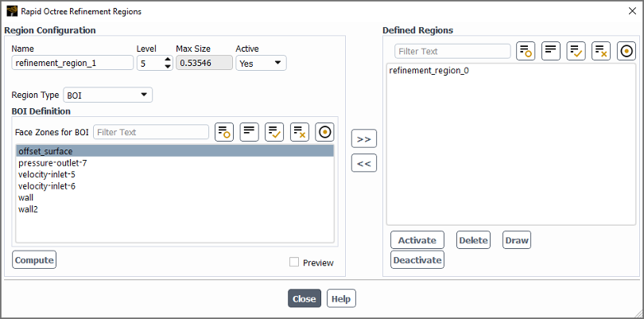Increase the Level value with the up arrow

[167, 59]
